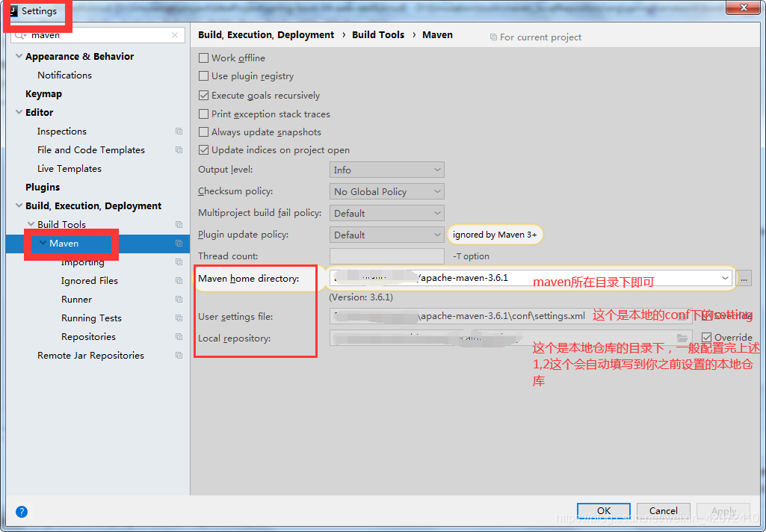Collapse Appearance & Behavior tree node
Viewport: 766px width, 532px height.
pos(19,56)
